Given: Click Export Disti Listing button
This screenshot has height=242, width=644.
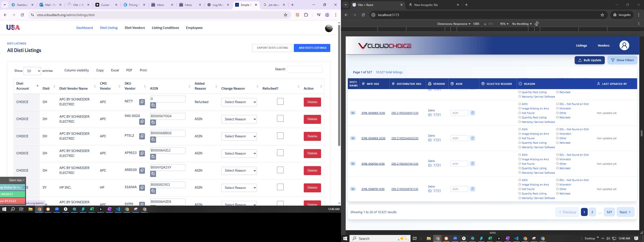Looking at the screenshot, I should click(x=272, y=48).
